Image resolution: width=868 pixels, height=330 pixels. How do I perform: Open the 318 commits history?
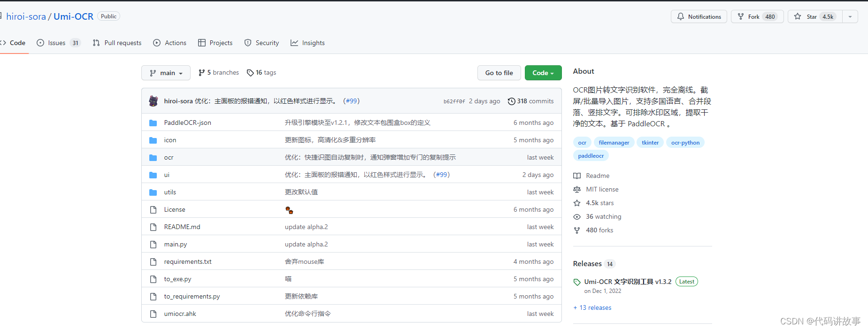click(x=530, y=101)
